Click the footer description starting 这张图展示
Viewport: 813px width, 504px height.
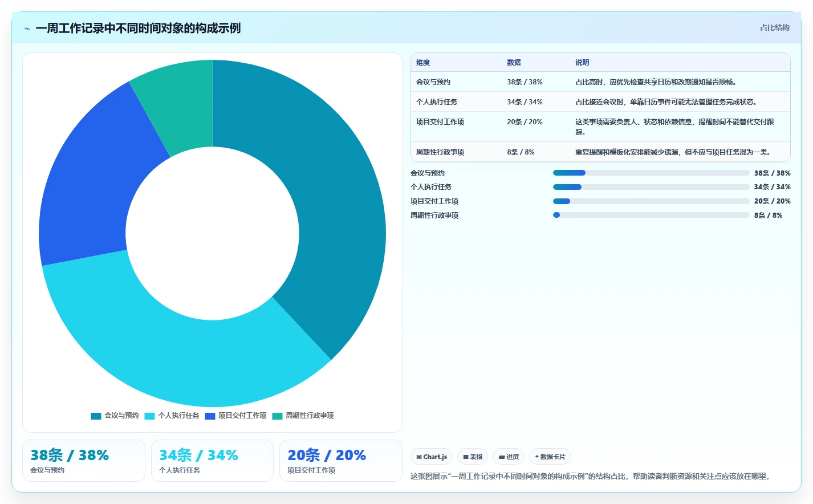592,476
